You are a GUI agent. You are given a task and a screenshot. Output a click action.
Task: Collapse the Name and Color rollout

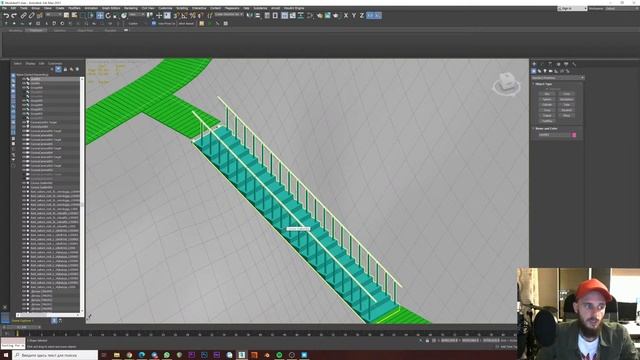546,129
